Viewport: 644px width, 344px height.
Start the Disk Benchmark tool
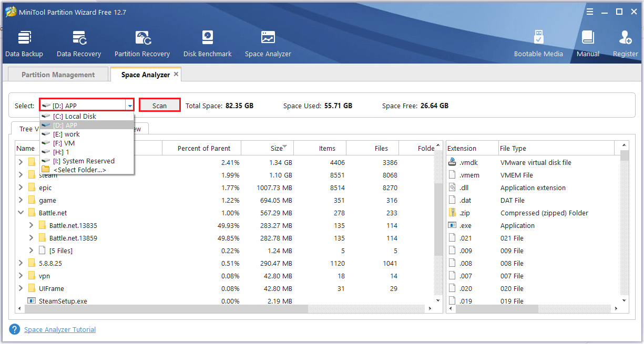point(208,44)
